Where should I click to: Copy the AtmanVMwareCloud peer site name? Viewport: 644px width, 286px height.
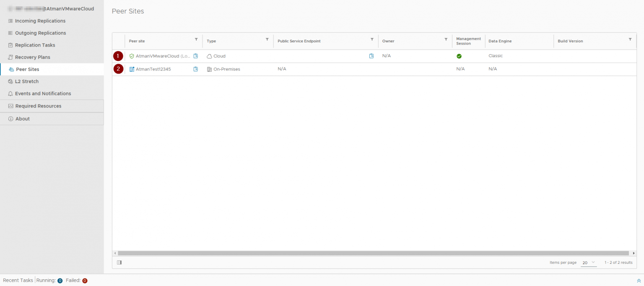click(x=195, y=56)
